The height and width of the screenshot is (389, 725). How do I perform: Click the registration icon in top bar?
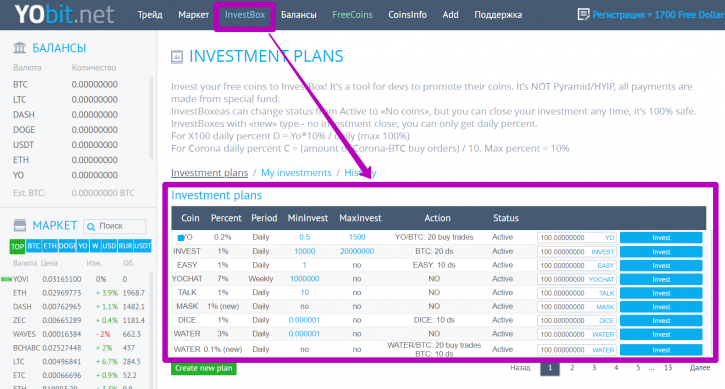point(584,14)
